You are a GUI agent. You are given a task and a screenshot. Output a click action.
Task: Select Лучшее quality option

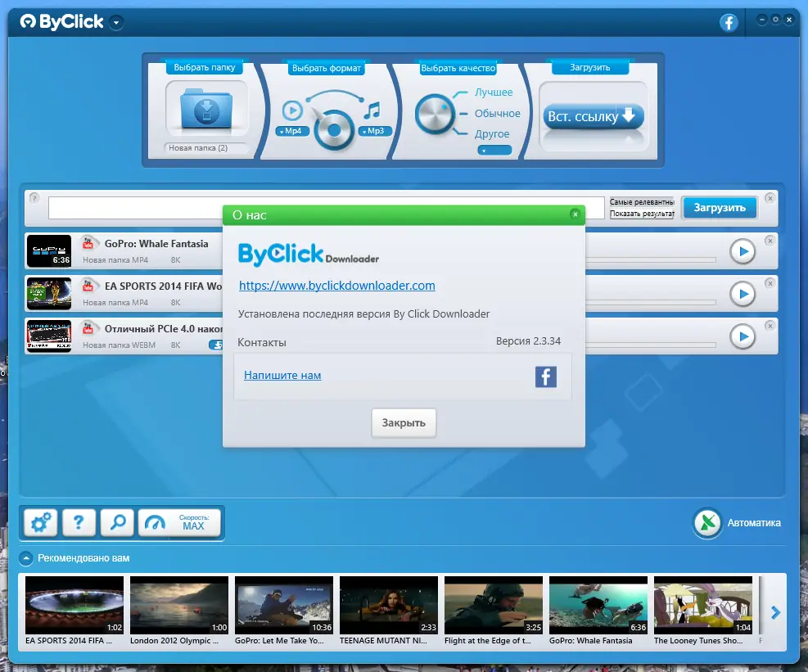(493, 92)
